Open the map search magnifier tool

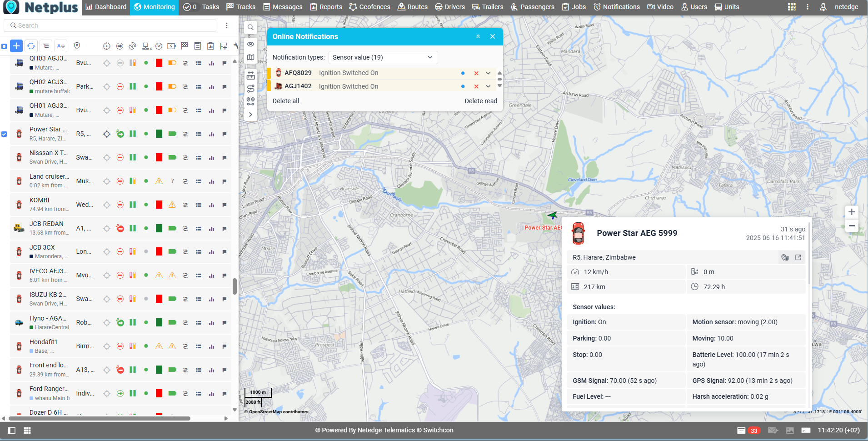pos(250,28)
